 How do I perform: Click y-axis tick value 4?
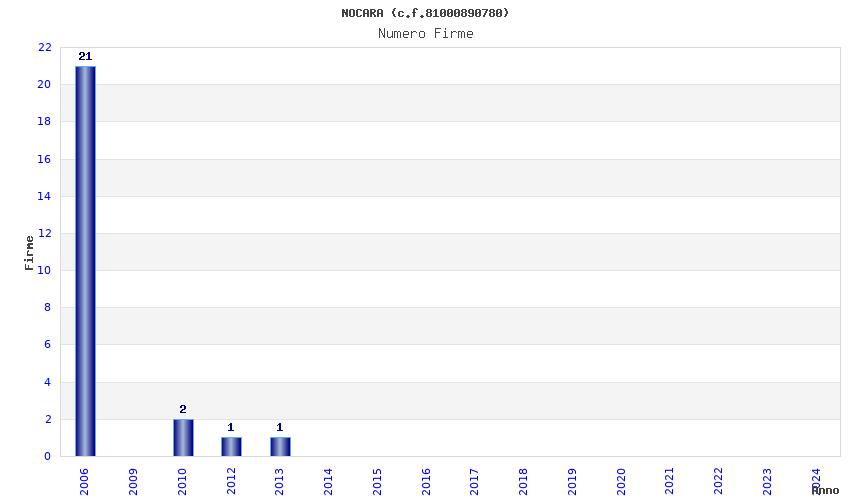pyautogui.click(x=48, y=382)
